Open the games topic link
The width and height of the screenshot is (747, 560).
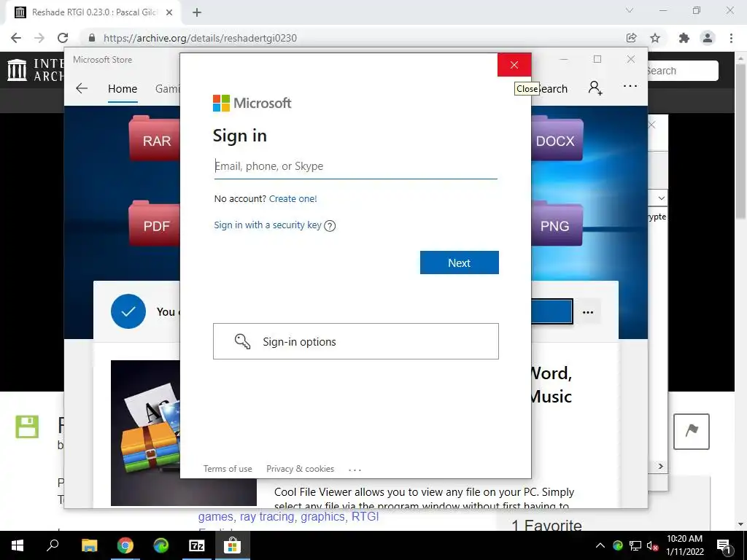(215, 517)
